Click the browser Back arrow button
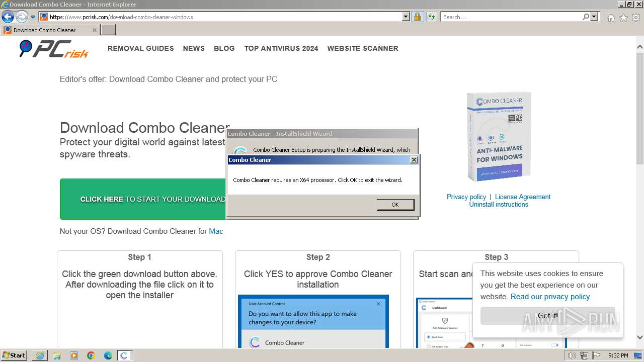 pos(8,17)
